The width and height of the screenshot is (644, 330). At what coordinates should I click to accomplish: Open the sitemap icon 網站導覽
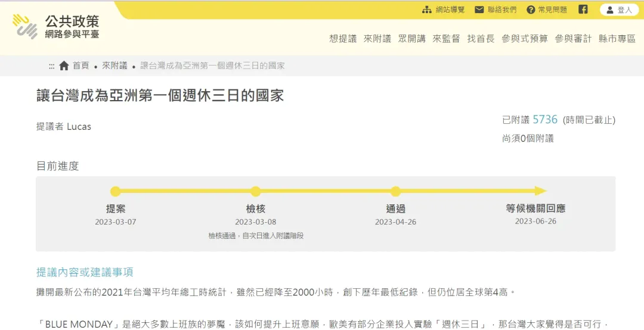pos(427,10)
